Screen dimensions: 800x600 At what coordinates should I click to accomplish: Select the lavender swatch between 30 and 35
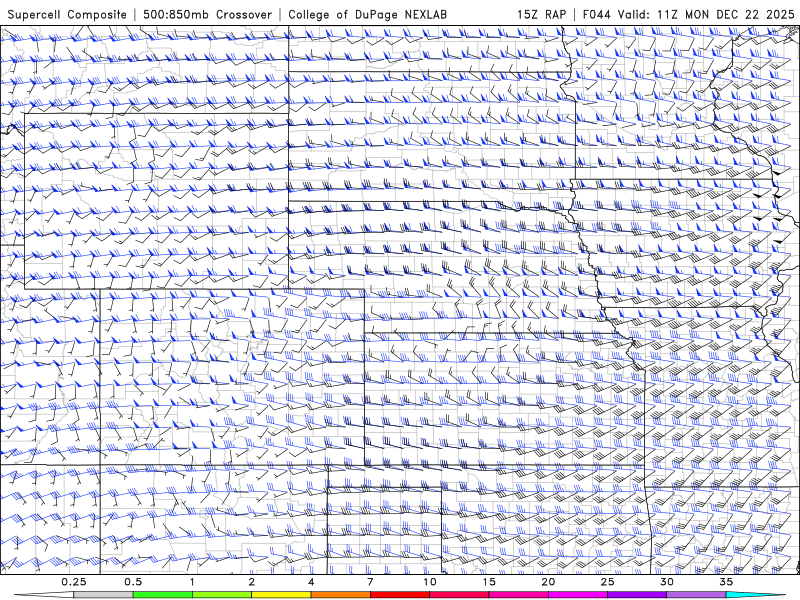pyautogui.click(x=696, y=595)
